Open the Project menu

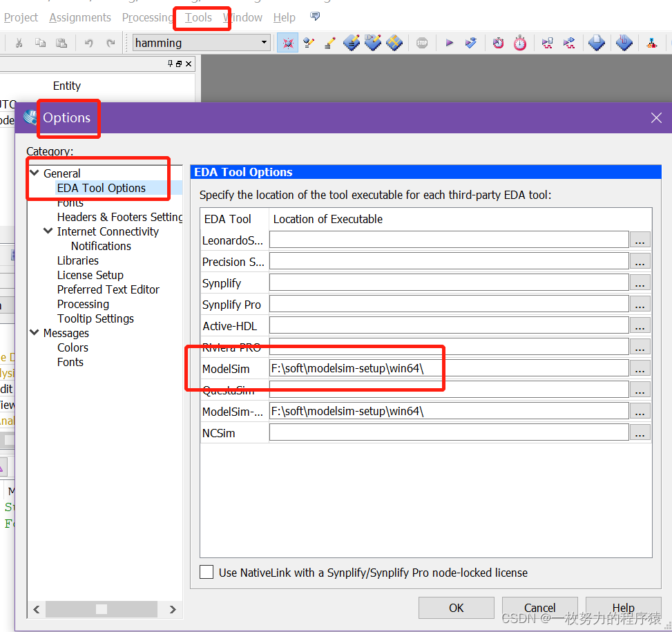click(21, 17)
